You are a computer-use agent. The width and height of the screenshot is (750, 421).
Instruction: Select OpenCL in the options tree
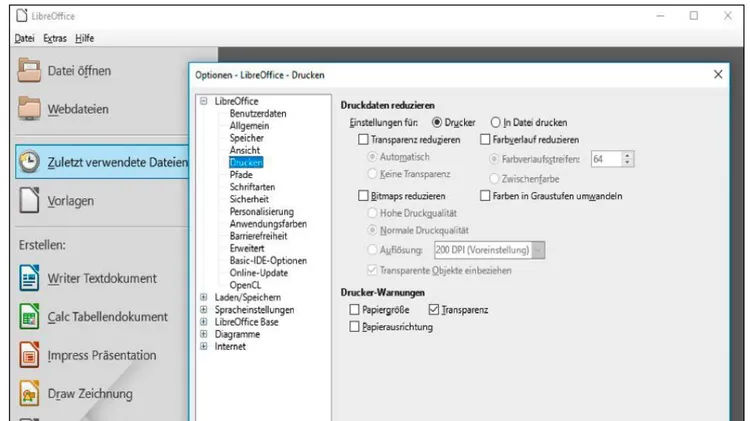pyautogui.click(x=245, y=285)
